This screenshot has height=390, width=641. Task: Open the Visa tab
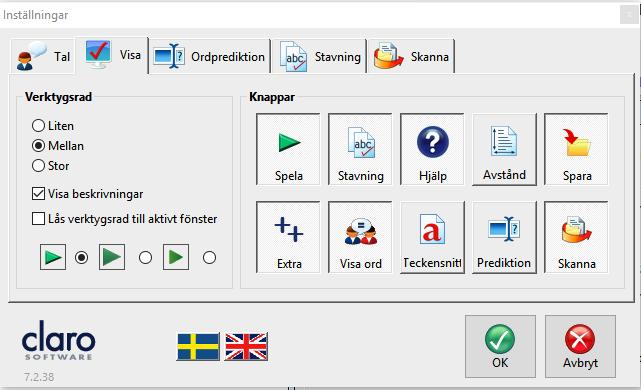112,55
